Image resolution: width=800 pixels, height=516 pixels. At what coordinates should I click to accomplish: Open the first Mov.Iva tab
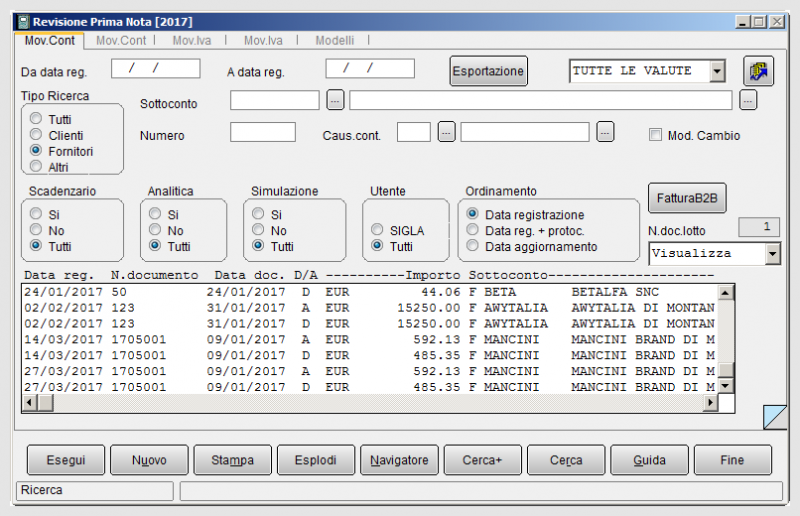click(x=192, y=41)
